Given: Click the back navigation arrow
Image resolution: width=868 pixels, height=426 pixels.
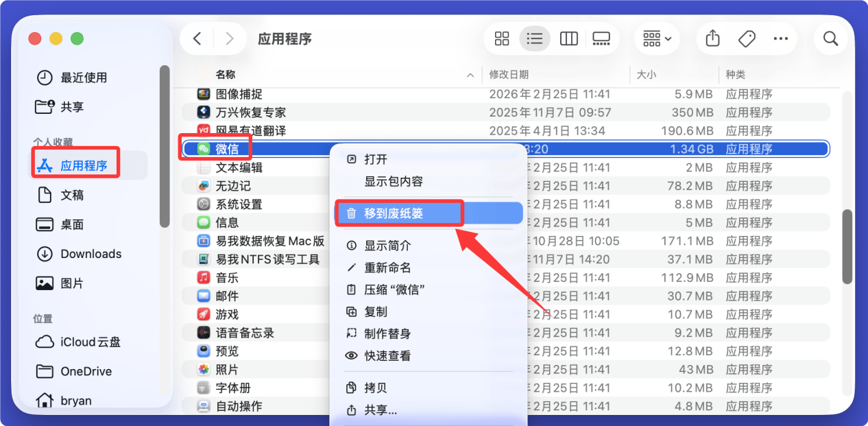Looking at the screenshot, I should [x=197, y=38].
